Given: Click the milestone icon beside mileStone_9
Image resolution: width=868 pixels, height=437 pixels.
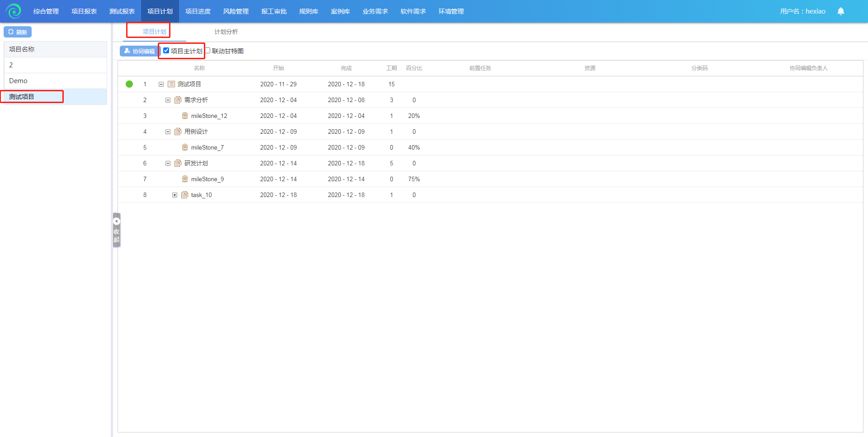Looking at the screenshot, I should point(185,179).
